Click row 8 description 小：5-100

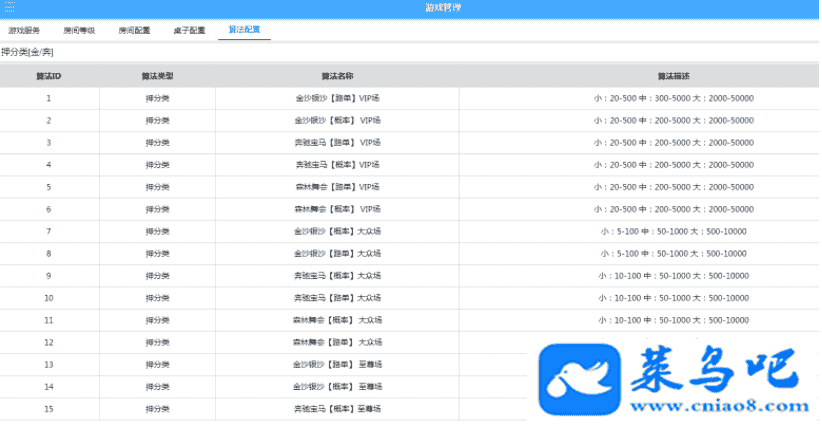click(621, 254)
